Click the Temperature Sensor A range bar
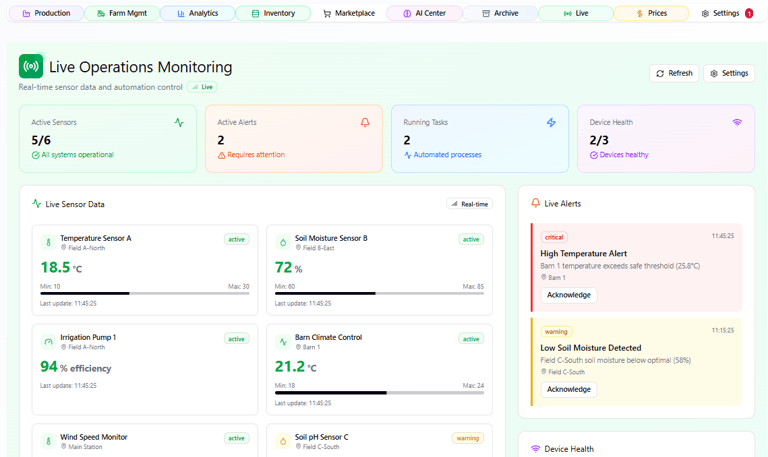The height and width of the screenshot is (457, 768). coord(144,293)
